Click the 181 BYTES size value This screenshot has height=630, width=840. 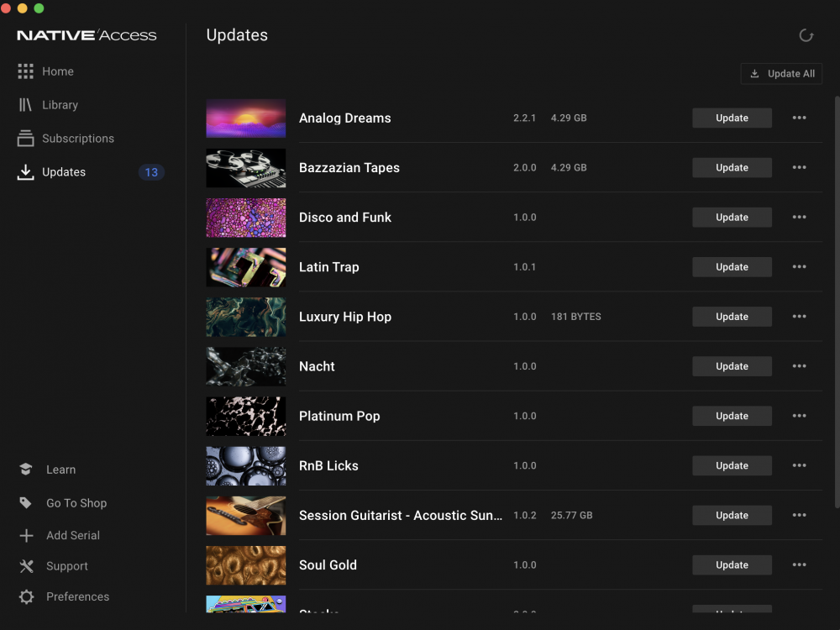(x=576, y=317)
